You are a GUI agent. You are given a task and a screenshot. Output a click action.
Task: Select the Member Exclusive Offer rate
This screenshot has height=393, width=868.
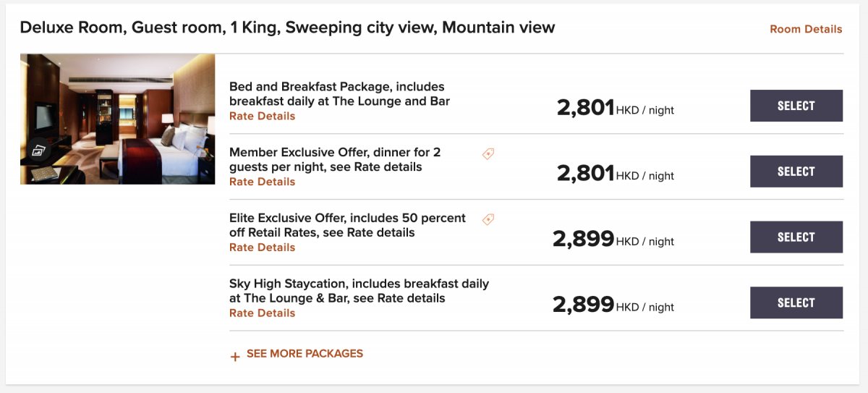[796, 172]
